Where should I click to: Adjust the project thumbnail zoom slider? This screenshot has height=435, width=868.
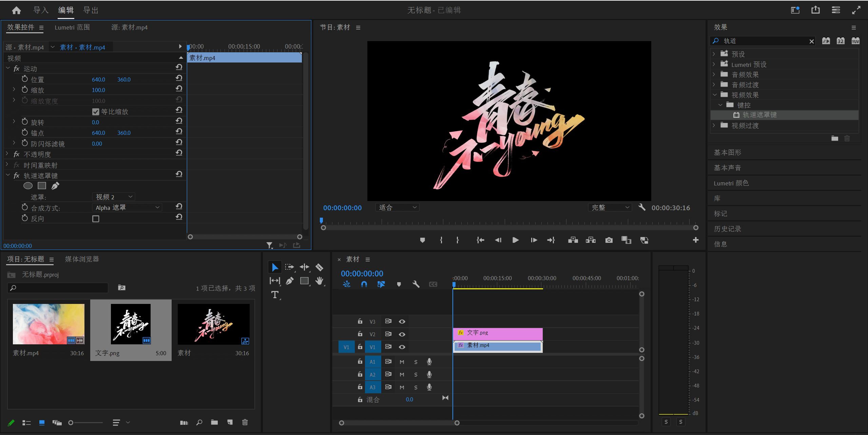[x=71, y=422]
